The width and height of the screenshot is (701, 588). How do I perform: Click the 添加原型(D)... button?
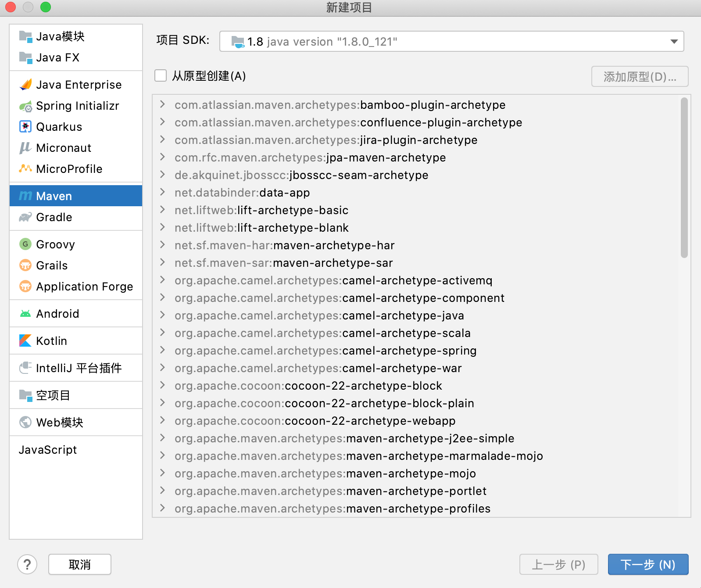(640, 76)
